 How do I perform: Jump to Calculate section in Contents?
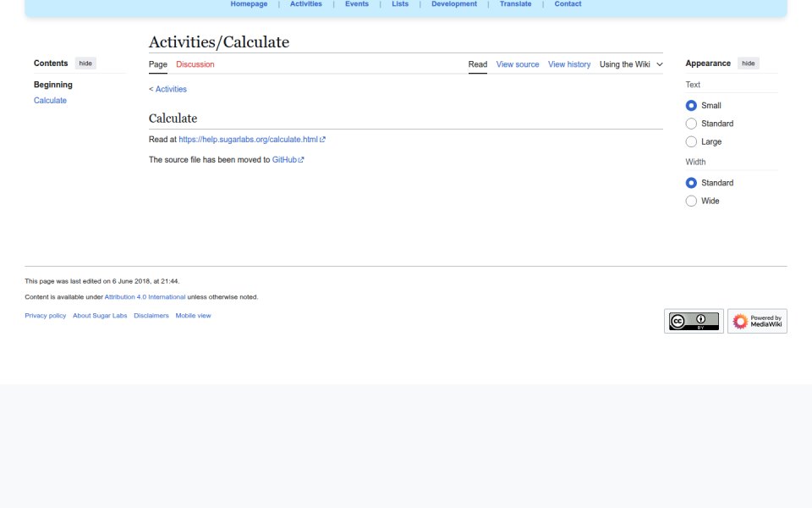tap(50, 101)
